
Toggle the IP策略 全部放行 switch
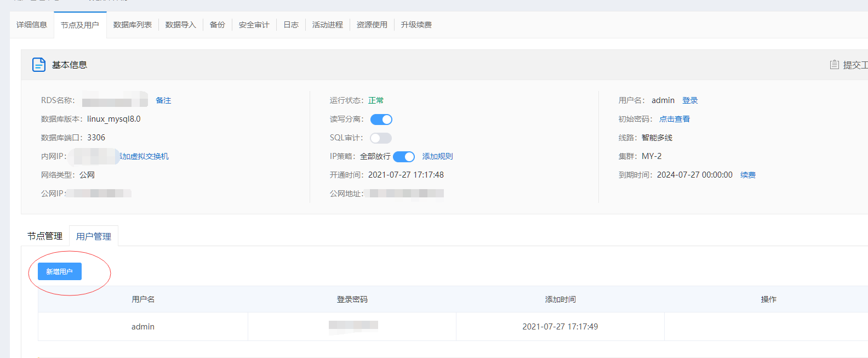[404, 157]
